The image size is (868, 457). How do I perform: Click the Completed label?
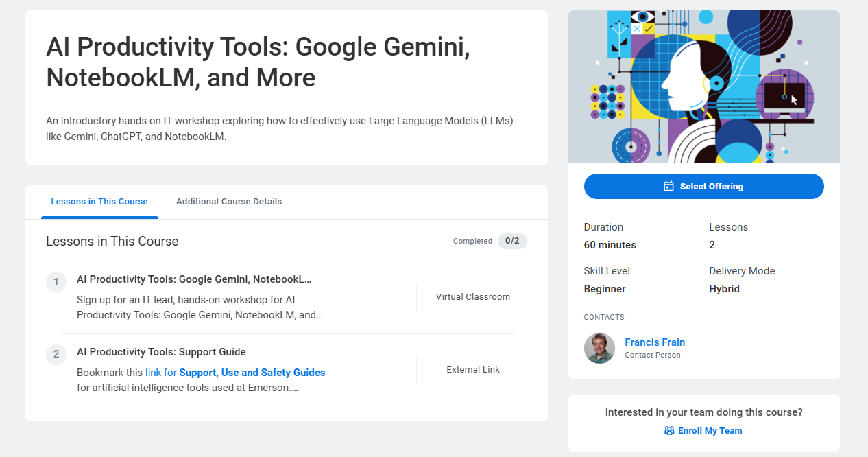(472, 241)
